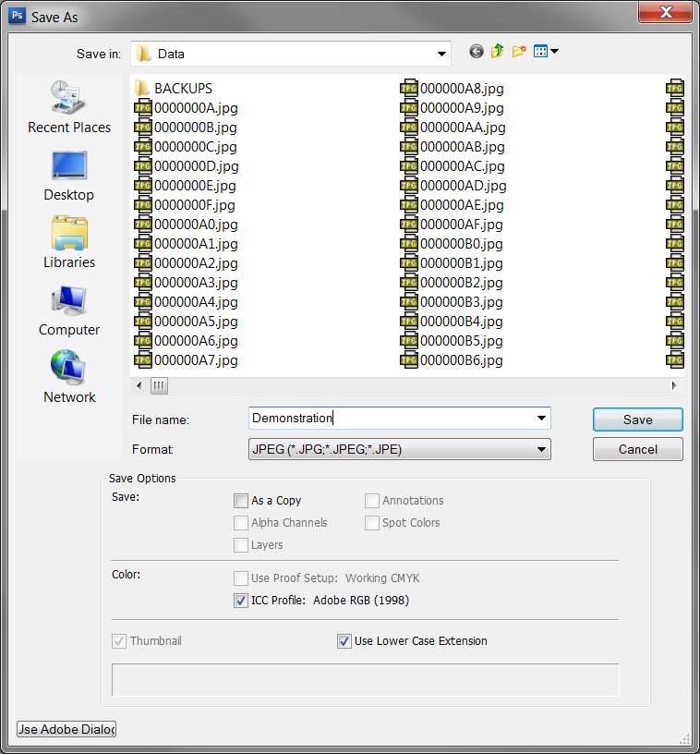Toggle the Layers checkbox
The width and height of the screenshot is (700, 754).
click(x=241, y=545)
